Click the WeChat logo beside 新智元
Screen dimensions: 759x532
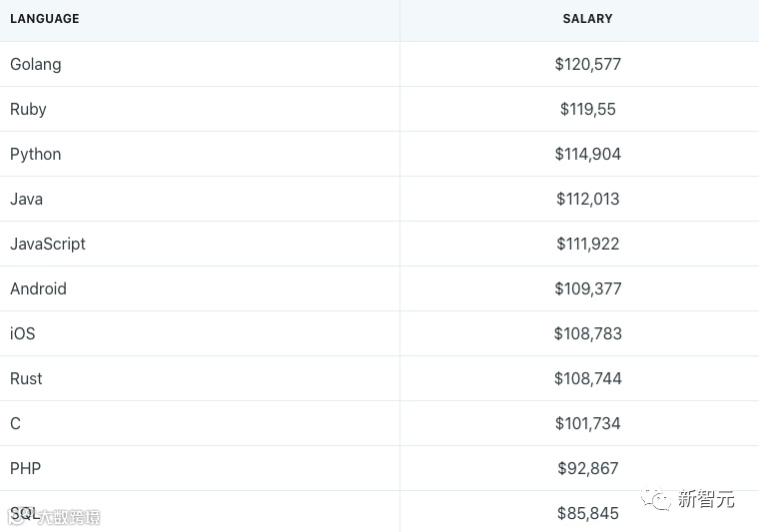coord(656,498)
